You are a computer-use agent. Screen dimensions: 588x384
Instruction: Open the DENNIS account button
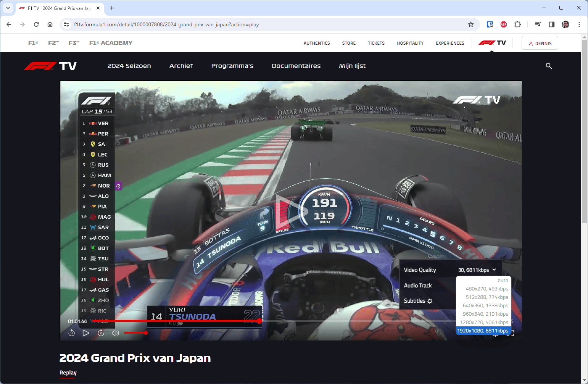point(540,43)
